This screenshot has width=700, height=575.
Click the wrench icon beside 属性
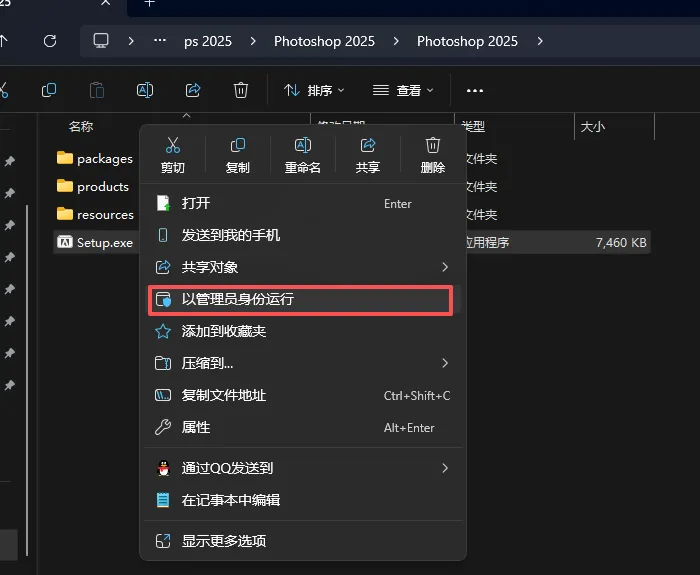tap(162, 427)
